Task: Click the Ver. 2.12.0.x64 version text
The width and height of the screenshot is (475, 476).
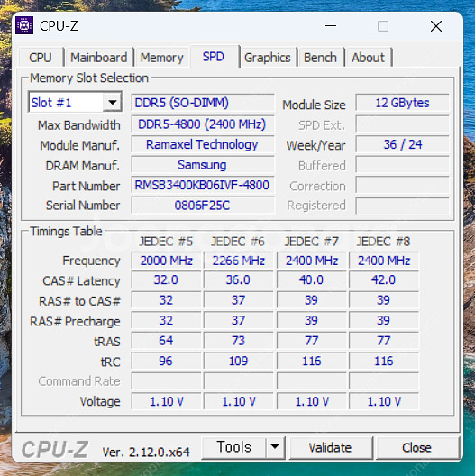Action: [x=146, y=452]
